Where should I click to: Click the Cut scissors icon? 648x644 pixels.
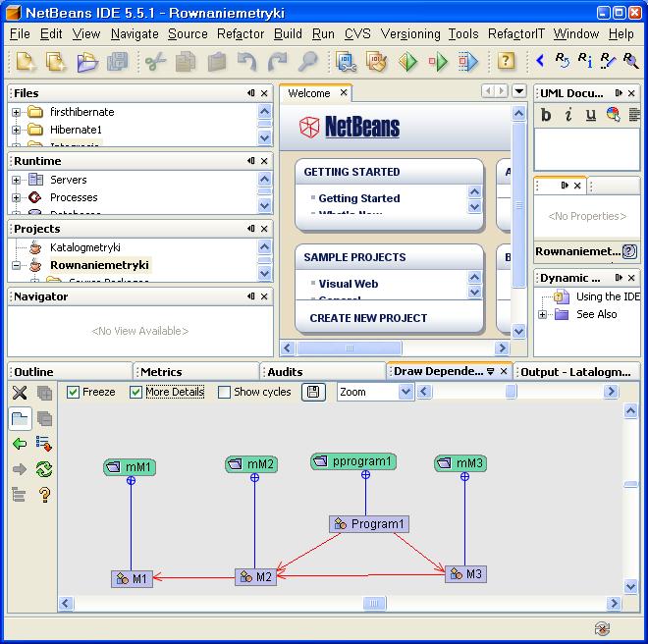[155, 62]
